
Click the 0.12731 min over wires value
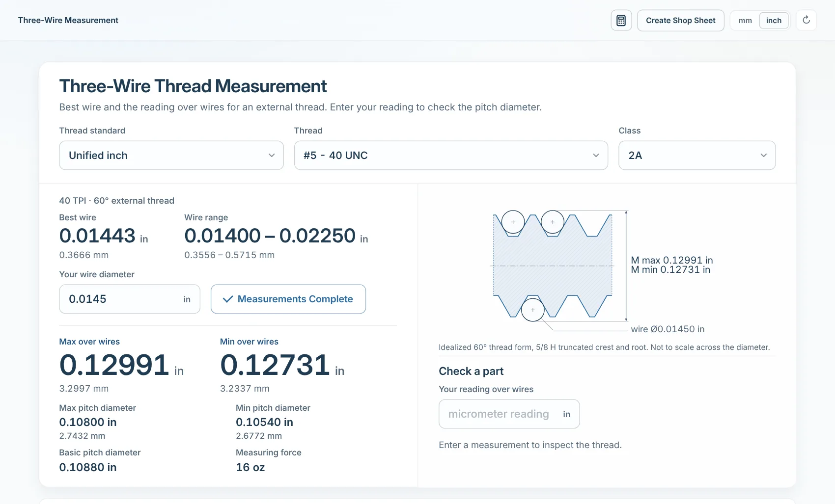pos(275,365)
